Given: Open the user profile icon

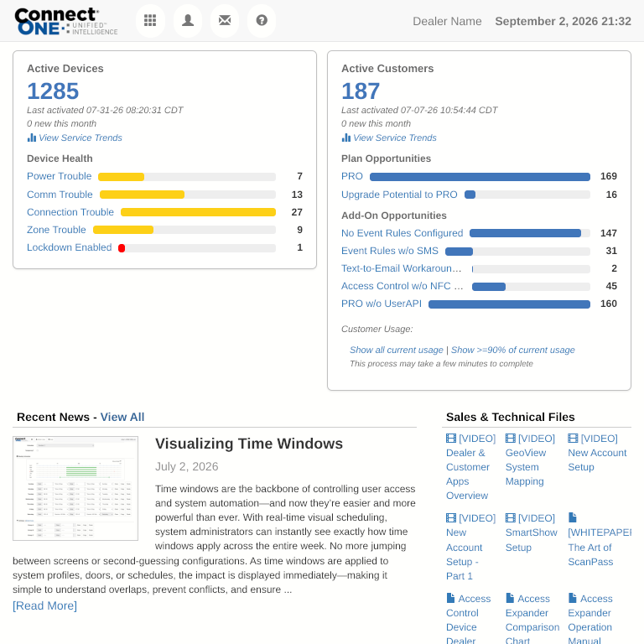Looking at the screenshot, I should pos(188,20).
